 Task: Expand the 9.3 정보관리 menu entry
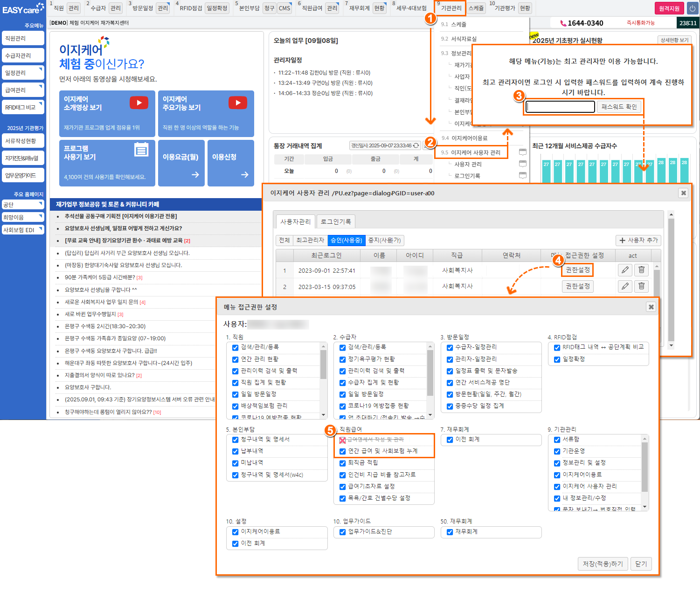[457, 53]
